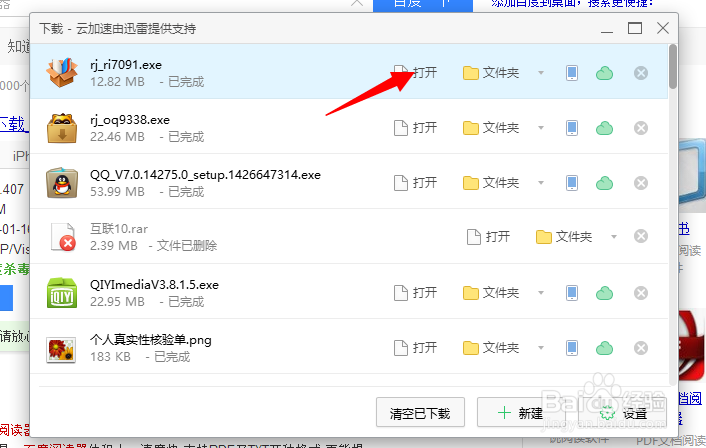Clear downloaded list with 清空已下载

[x=420, y=412]
